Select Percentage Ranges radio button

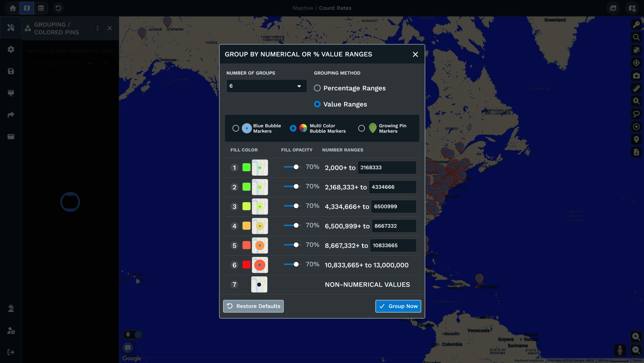pos(317,88)
